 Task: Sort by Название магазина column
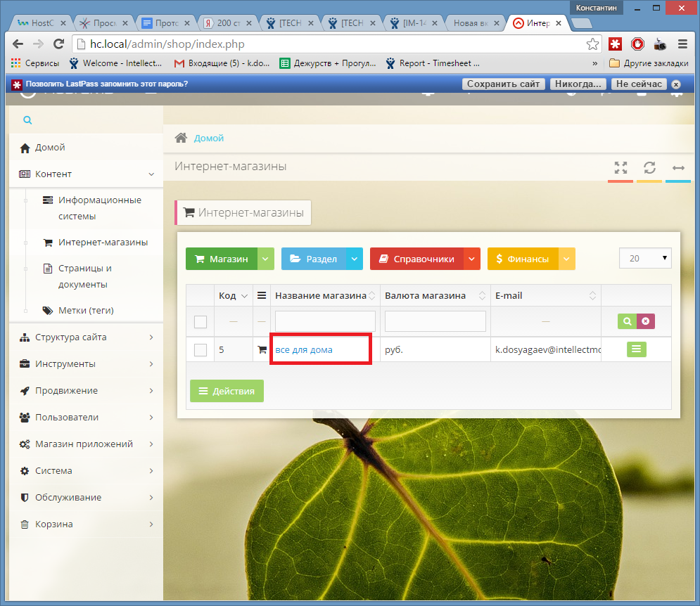325,295
